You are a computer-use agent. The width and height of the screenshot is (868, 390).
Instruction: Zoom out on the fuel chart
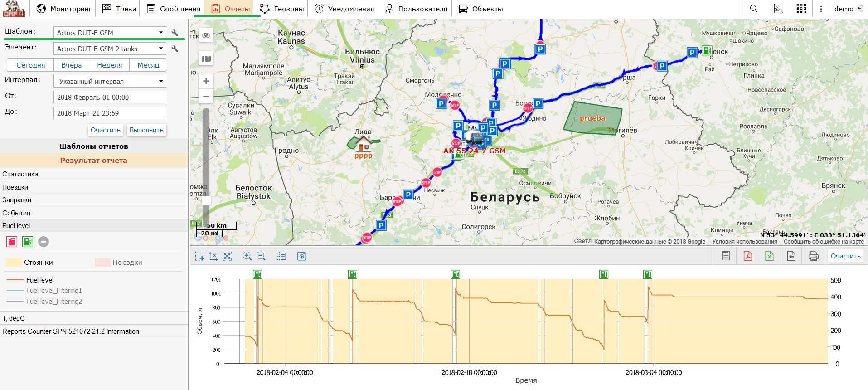click(x=261, y=256)
